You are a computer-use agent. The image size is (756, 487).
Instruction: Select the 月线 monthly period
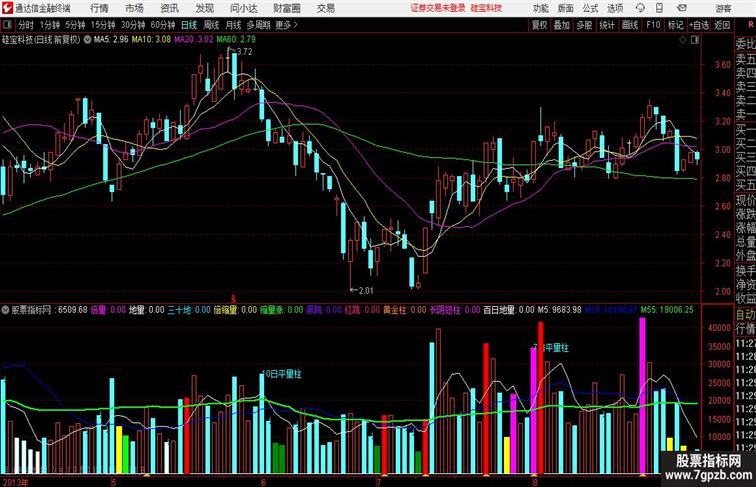[233, 25]
